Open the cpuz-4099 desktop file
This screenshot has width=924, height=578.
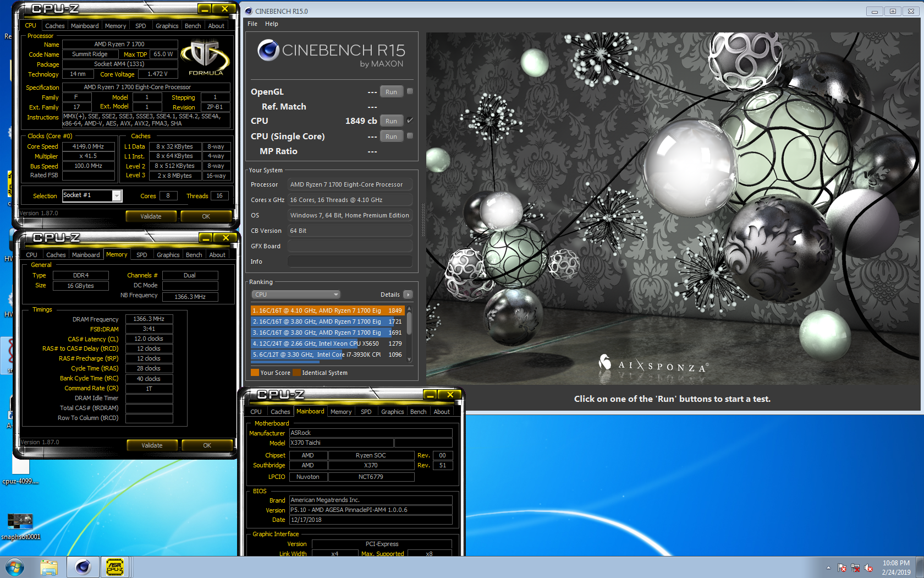20,472
